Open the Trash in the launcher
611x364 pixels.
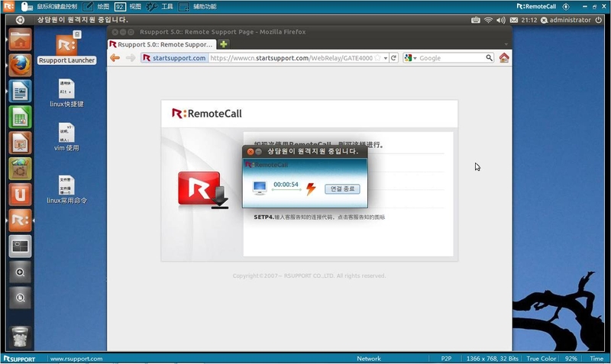click(x=20, y=335)
